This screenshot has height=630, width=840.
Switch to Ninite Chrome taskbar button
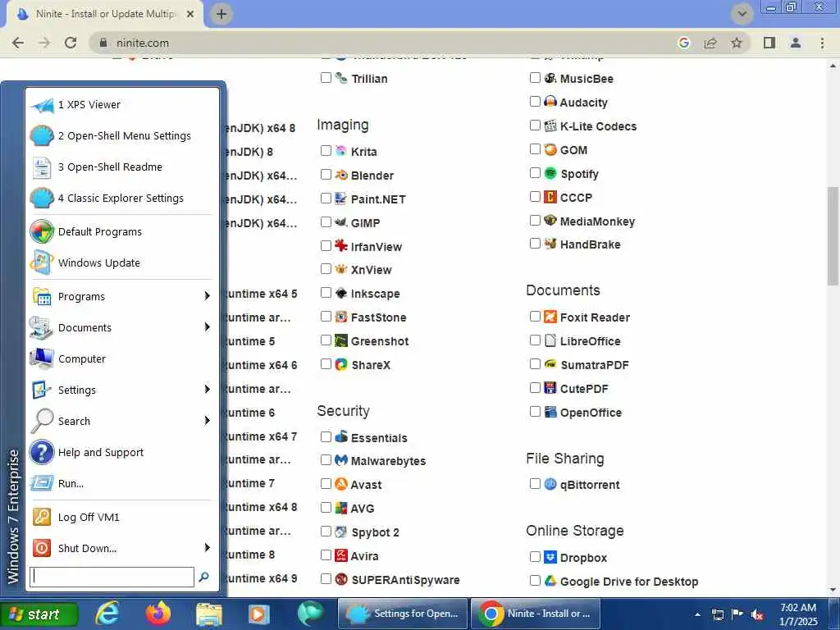[x=535, y=614]
